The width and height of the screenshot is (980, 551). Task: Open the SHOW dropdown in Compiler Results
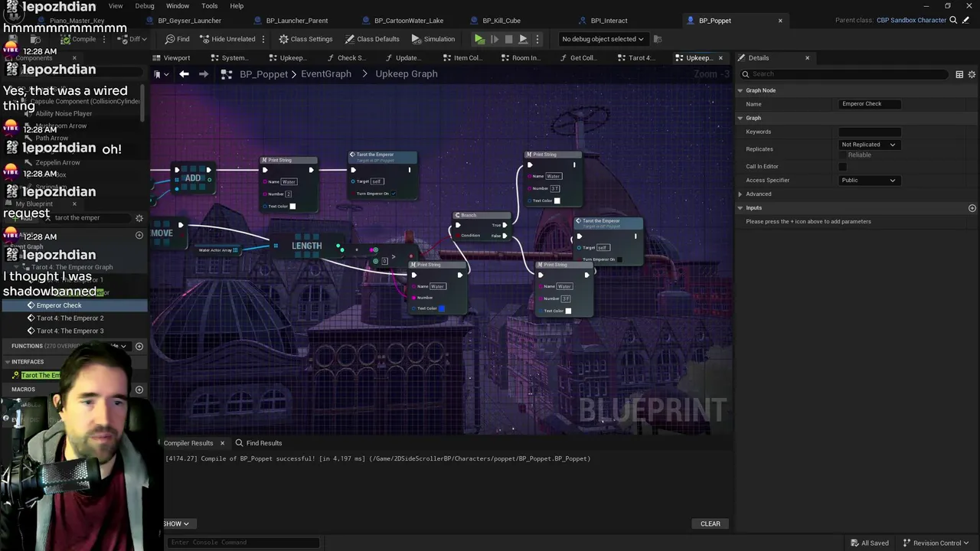coord(176,524)
